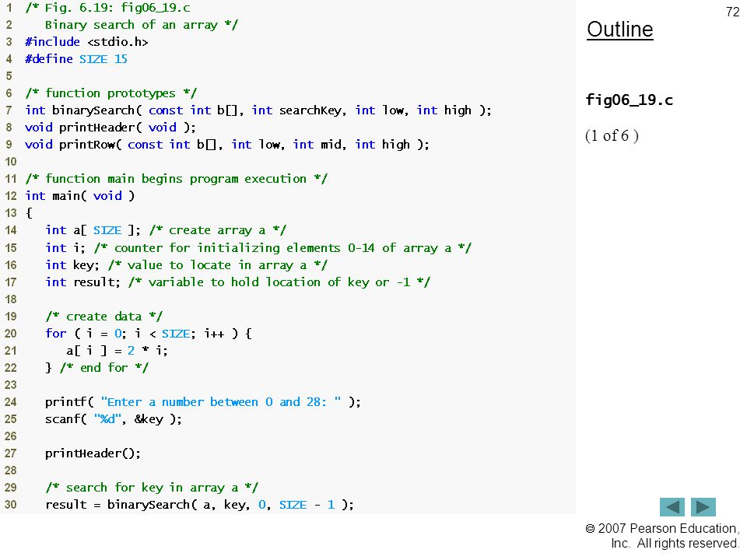This screenshot has width=747, height=560.
Task: Go to the previous slide arrow
Action: pos(672,506)
